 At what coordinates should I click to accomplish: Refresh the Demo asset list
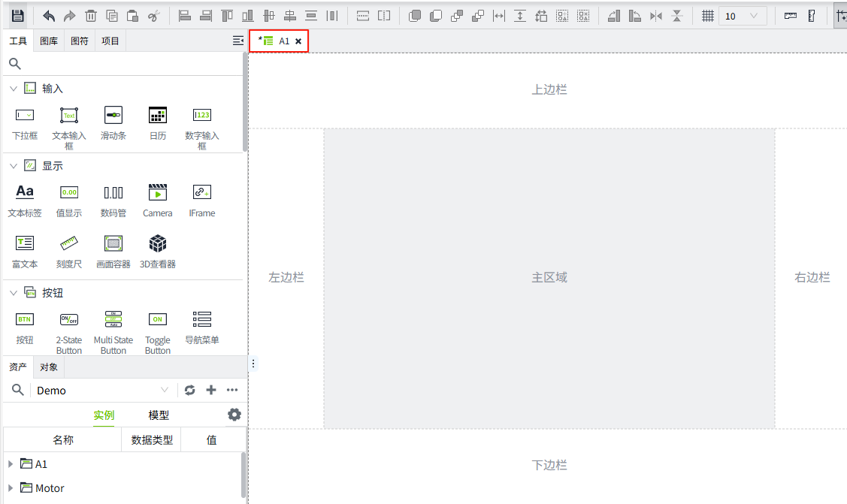click(x=190, y=390)
